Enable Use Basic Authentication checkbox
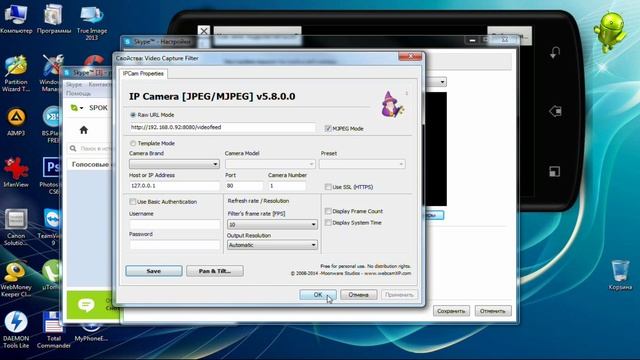Image resolution: width=640 pixels, height=360 pixels. point(133,202)
